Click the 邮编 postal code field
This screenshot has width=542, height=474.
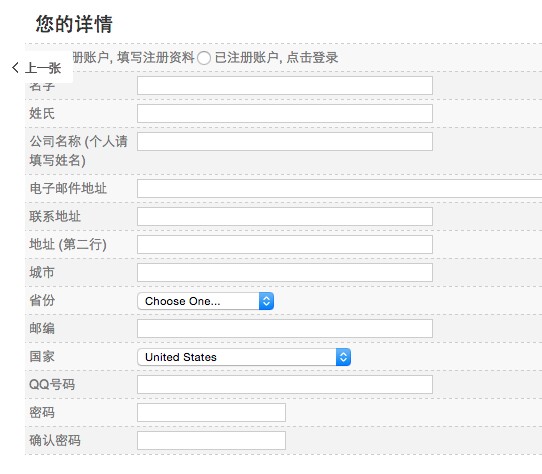(x=285, y=328)
